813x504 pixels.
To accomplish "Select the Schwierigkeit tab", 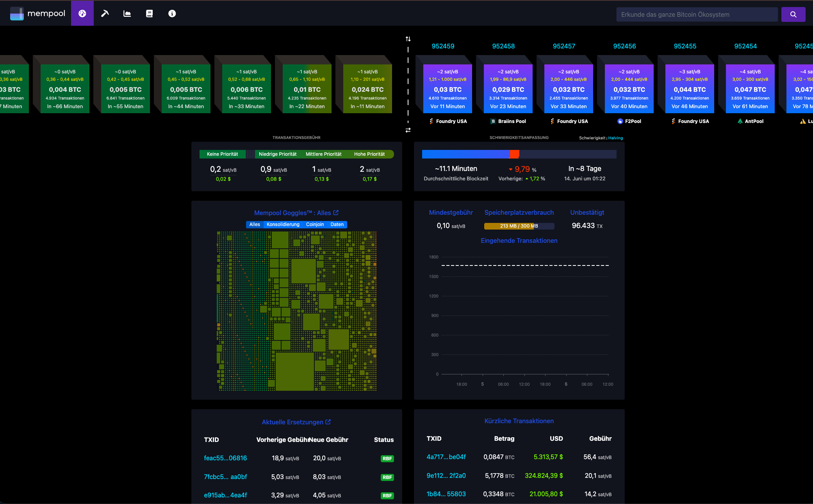I will tap(592, 138).
